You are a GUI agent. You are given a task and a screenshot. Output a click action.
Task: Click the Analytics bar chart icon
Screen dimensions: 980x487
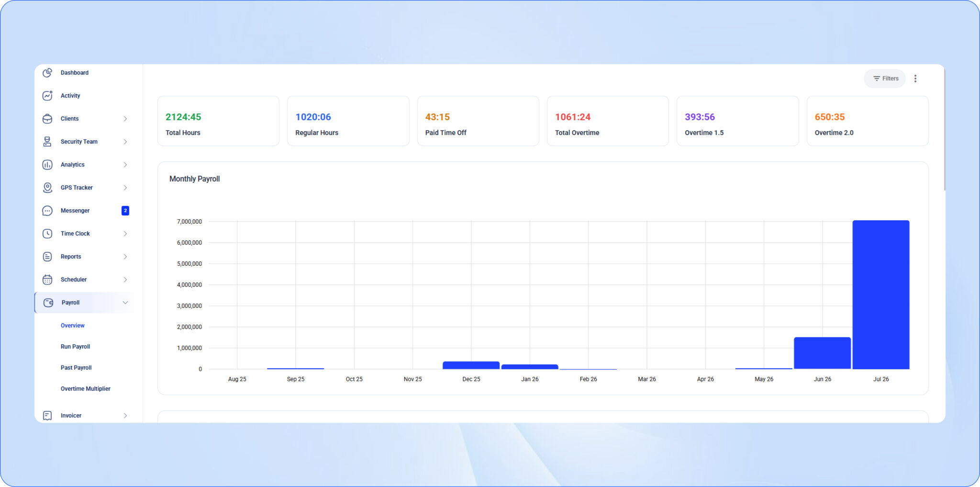click(x=47, y=165)
